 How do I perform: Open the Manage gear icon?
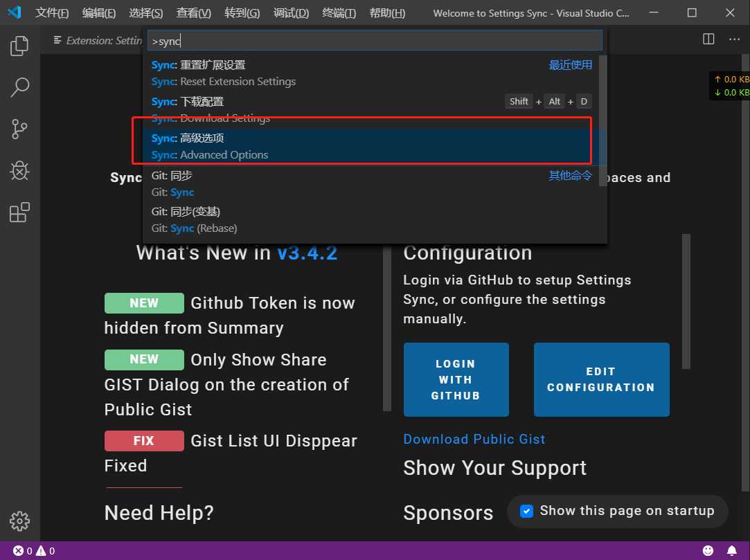point(19,521)
